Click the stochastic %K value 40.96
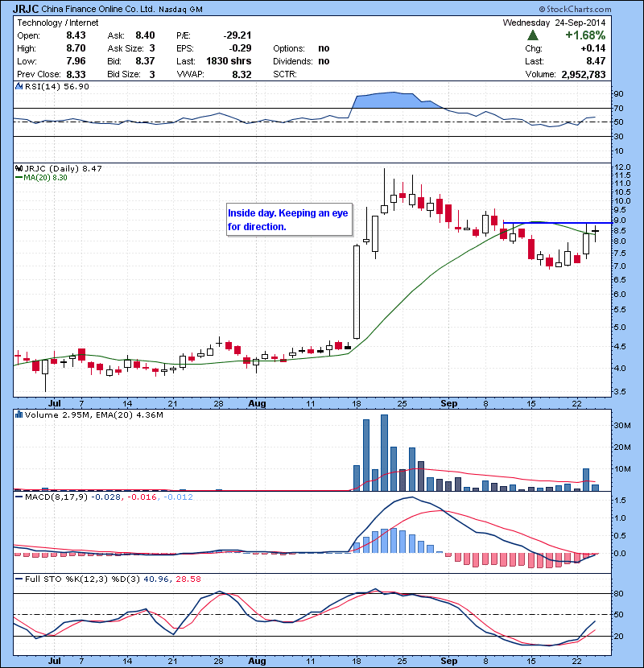 (156, 579)
